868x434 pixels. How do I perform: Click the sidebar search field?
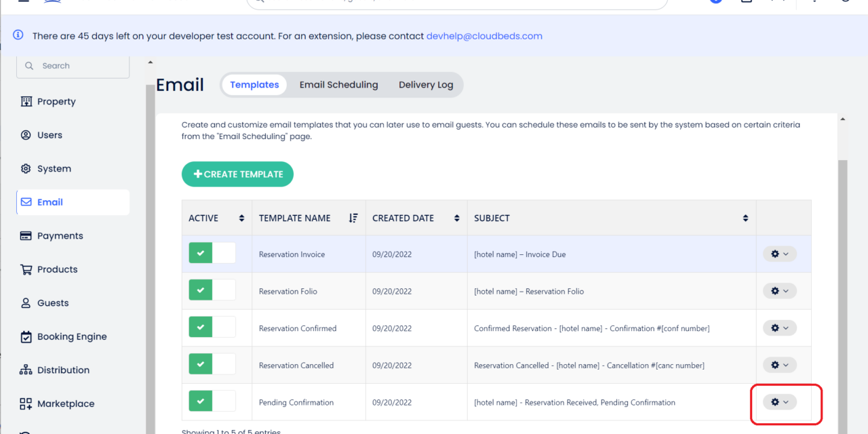pos(73,65)
